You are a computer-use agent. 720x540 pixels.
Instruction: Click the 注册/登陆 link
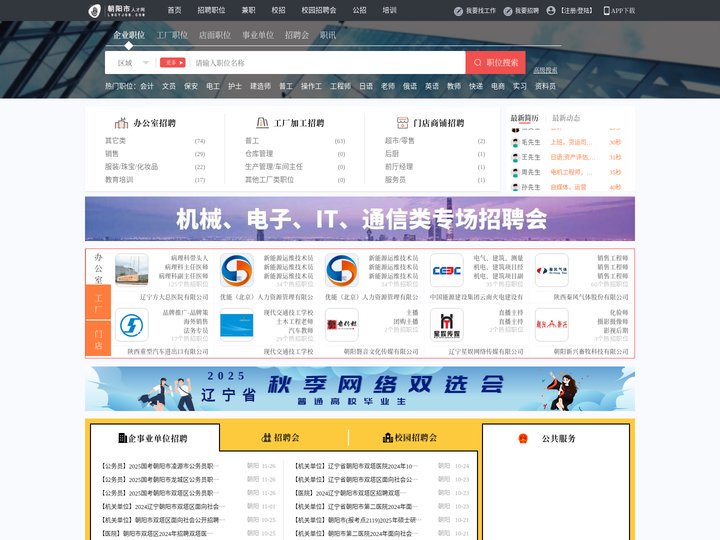[576, 11]
